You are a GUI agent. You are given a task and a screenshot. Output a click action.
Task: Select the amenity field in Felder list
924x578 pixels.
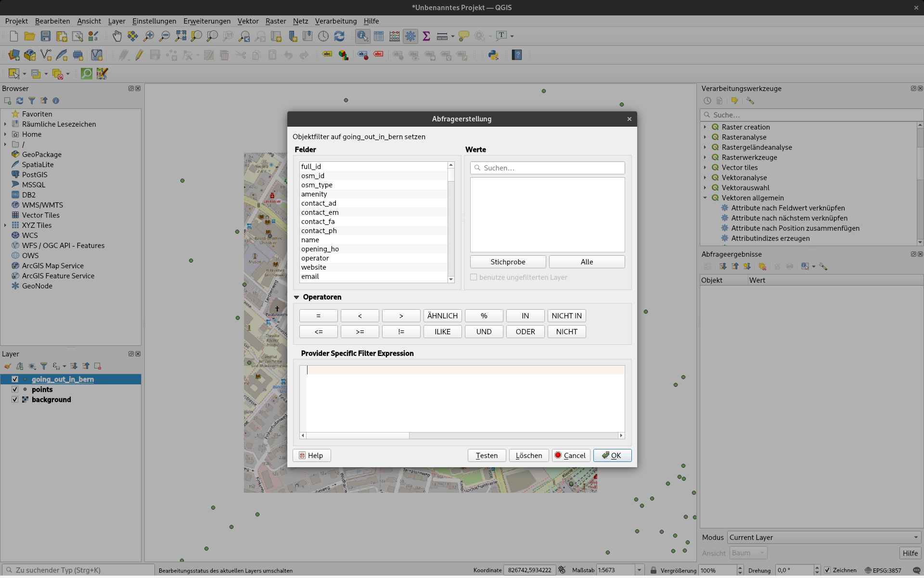pos(314,194)
